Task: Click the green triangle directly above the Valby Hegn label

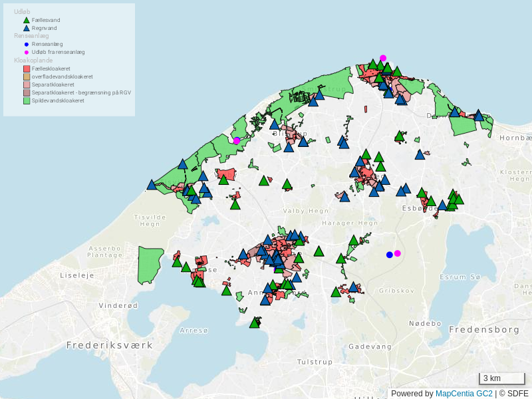Action: (x=287, y=184)
